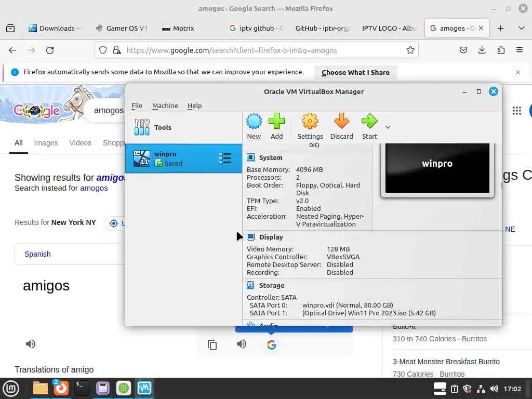
Task: Open the Help menu in VirtualBox
Action: [194, 105]
